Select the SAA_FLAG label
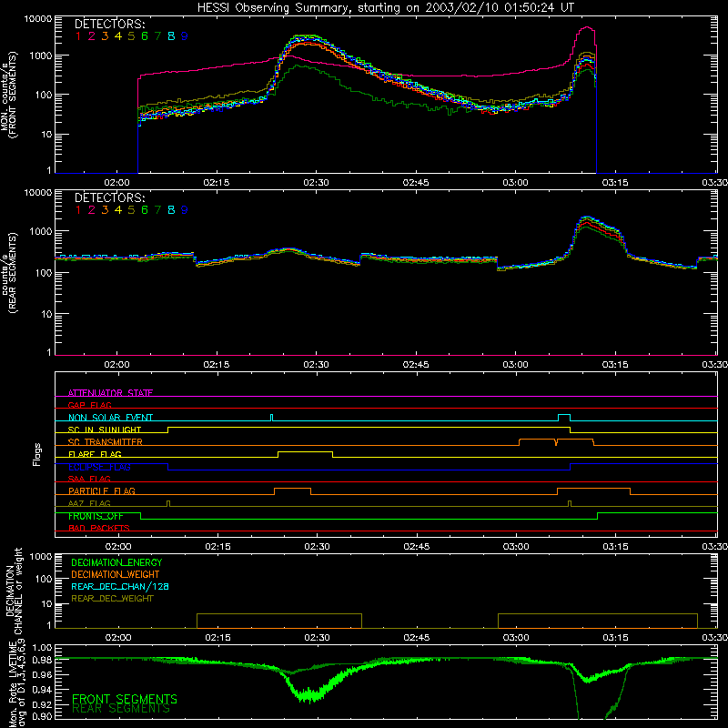 pyautogui.click(x=89, y=479)
